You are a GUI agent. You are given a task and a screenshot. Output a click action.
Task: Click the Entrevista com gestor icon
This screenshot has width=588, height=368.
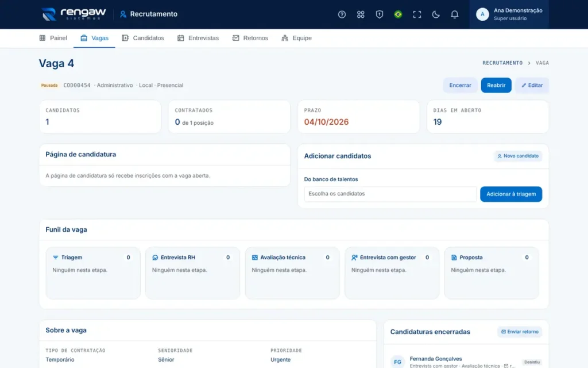coord(354,258)
